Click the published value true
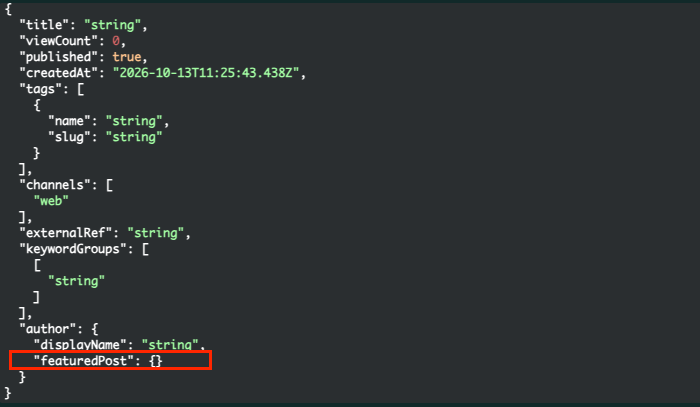 click(127, 57)
